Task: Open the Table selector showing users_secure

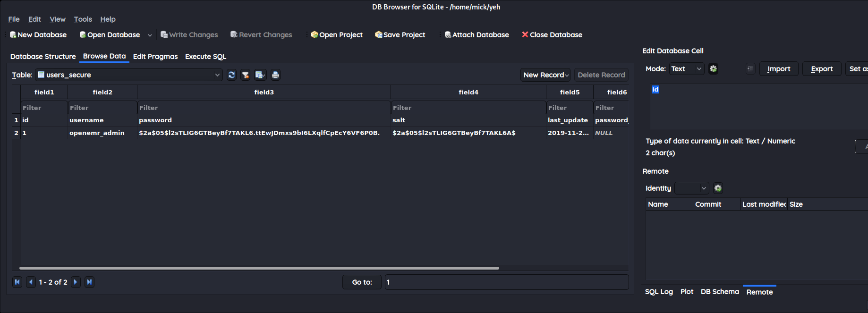Action: (128, 75)
